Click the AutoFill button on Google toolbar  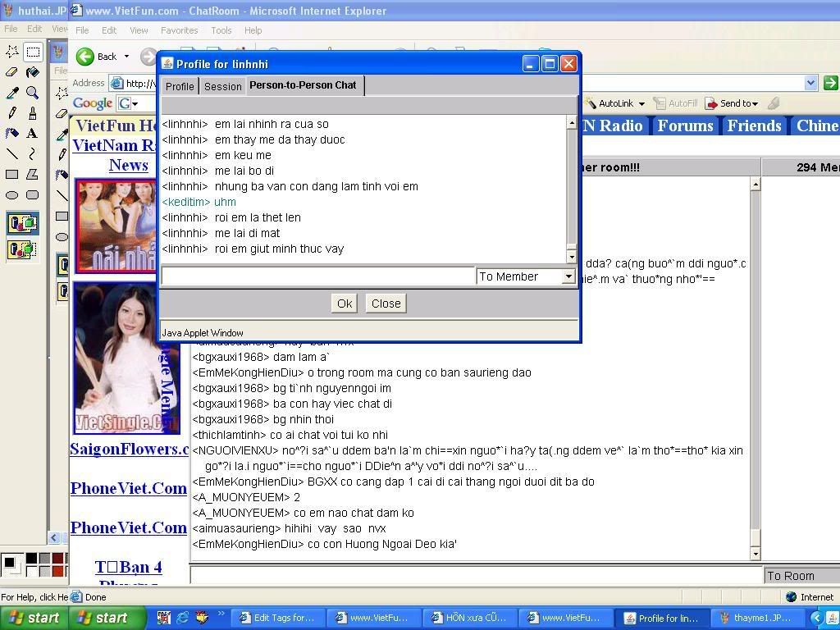pyautogui.click(x=676, y=103)
